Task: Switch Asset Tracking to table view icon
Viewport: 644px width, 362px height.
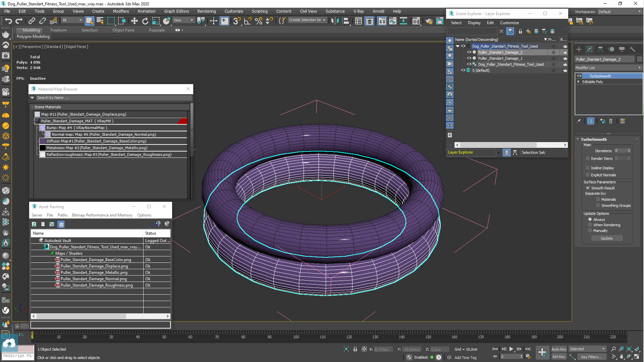Action: 61,224
